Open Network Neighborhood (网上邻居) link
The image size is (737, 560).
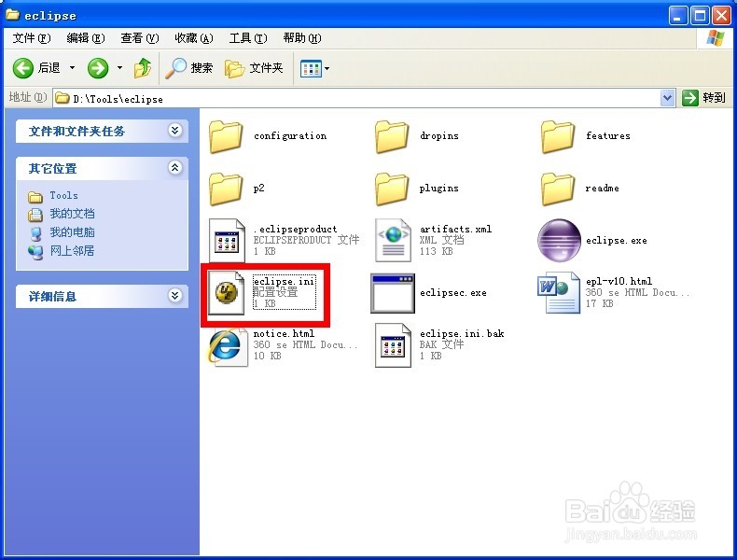(73, 251)
